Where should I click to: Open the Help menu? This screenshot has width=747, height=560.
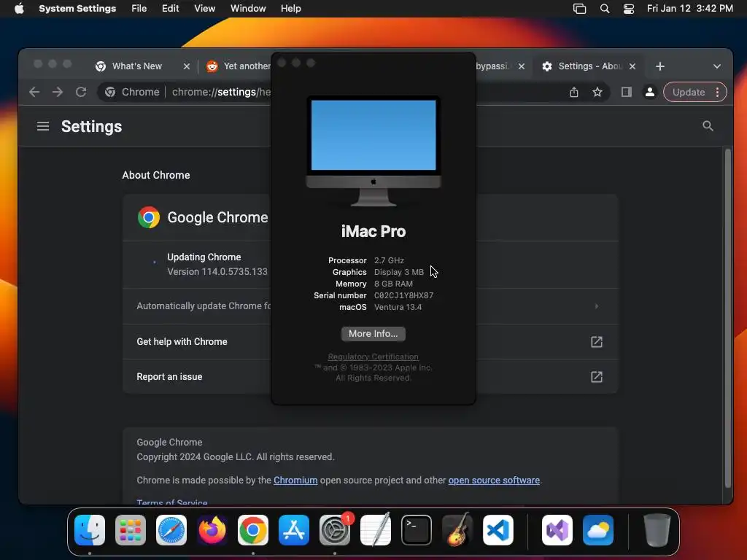pyautogui.click(x=290, y=9)
